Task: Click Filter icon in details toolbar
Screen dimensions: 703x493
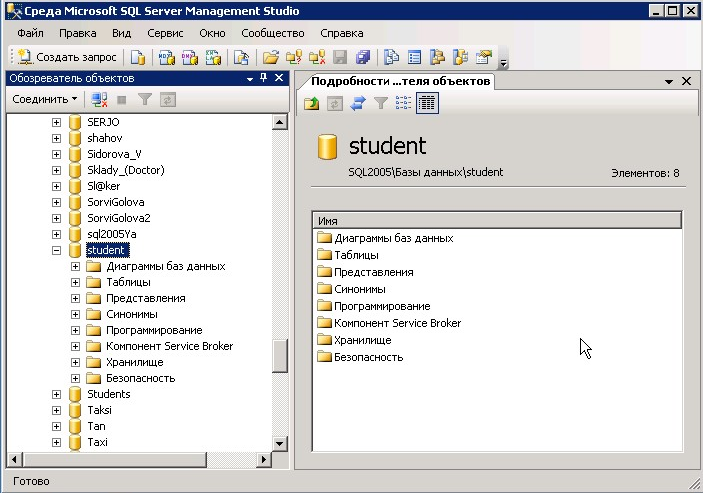Action: (381, 103)
